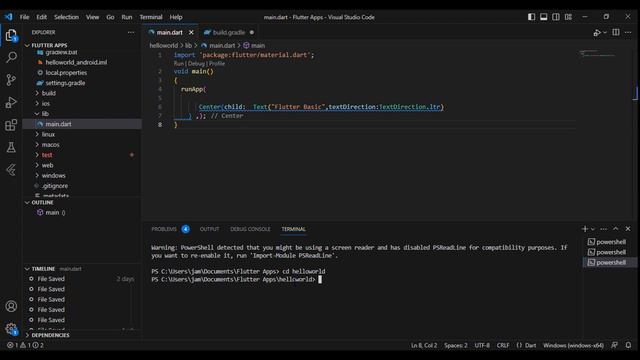Open local.properties file
This screenshot has width=640, height=360.
(x=66, y=73)
